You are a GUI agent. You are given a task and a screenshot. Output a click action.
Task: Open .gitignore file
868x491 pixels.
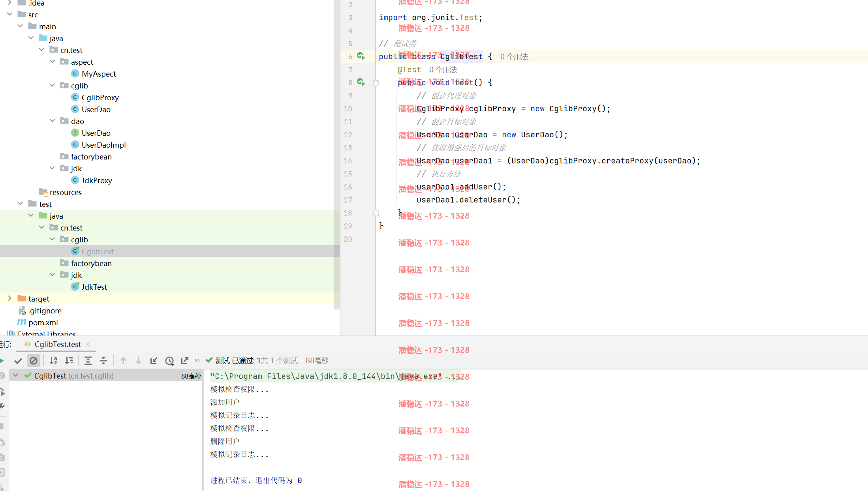click(40, 311)
